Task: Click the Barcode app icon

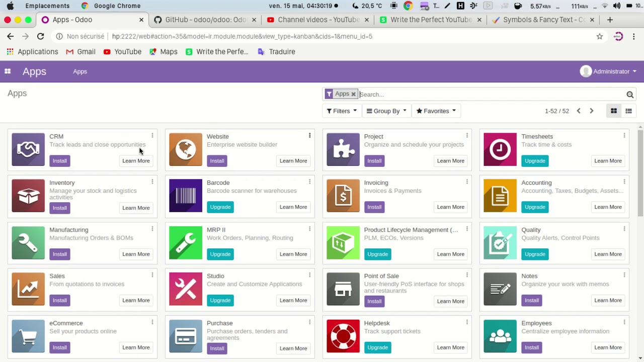Action: pos(186,196)
